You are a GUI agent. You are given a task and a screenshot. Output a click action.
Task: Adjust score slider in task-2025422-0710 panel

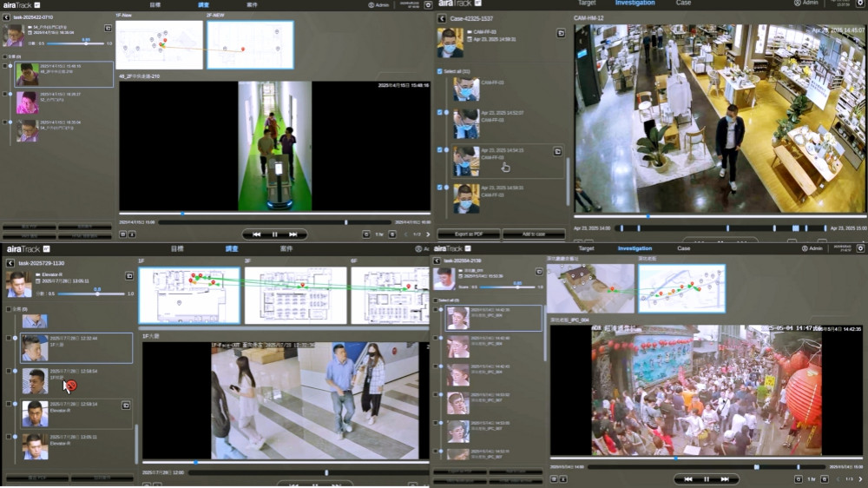pos(85,43)
